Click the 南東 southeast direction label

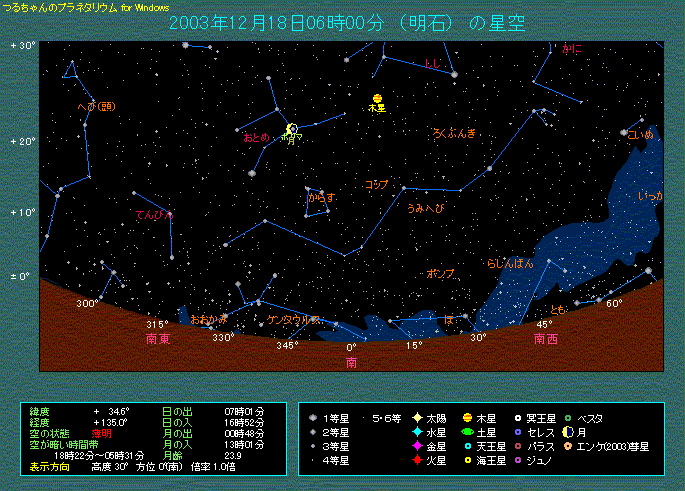tap(157, 339)
